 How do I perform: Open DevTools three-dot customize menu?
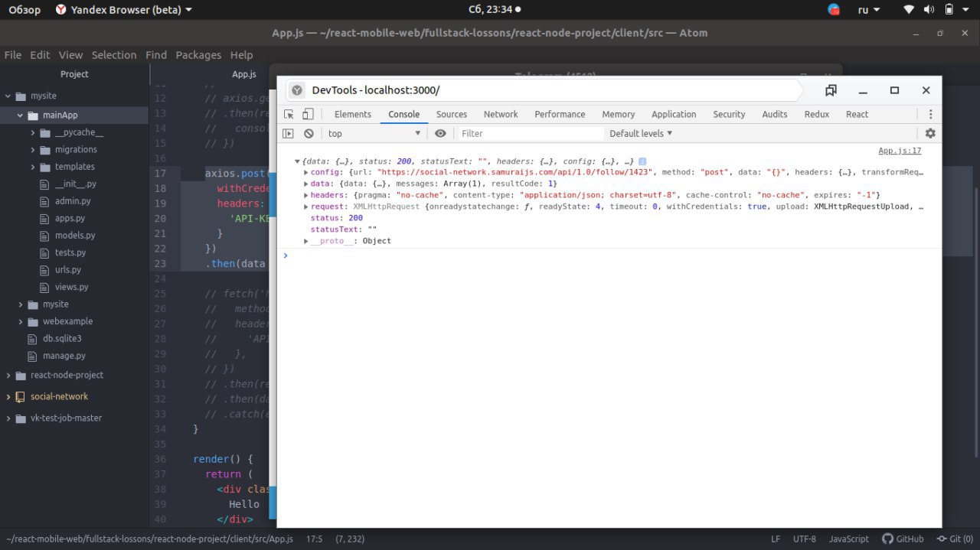(930, 114)
